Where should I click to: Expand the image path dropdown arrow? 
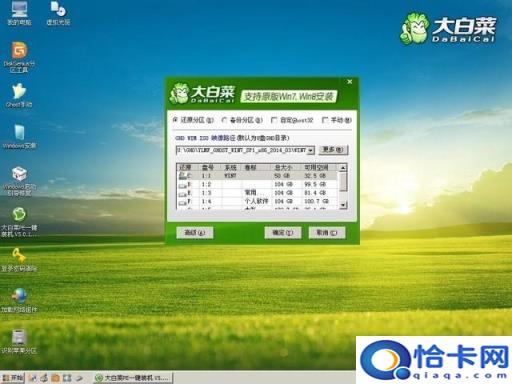click(x=310, y=151)
